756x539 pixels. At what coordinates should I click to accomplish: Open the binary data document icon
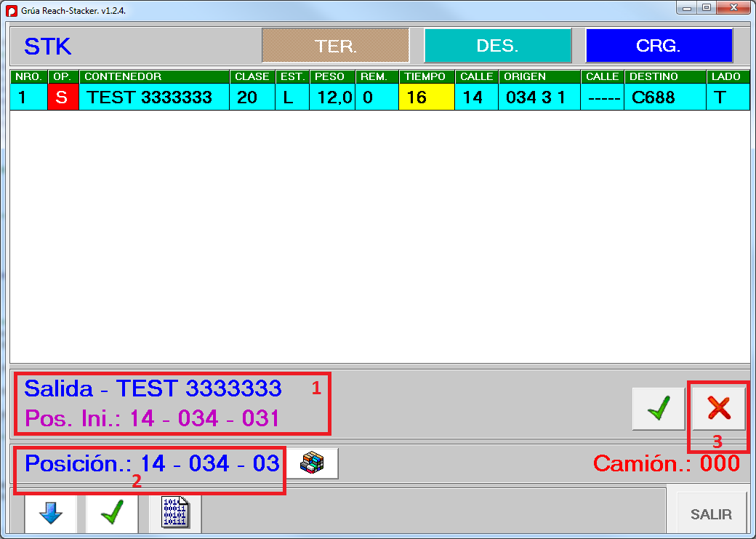175,513
